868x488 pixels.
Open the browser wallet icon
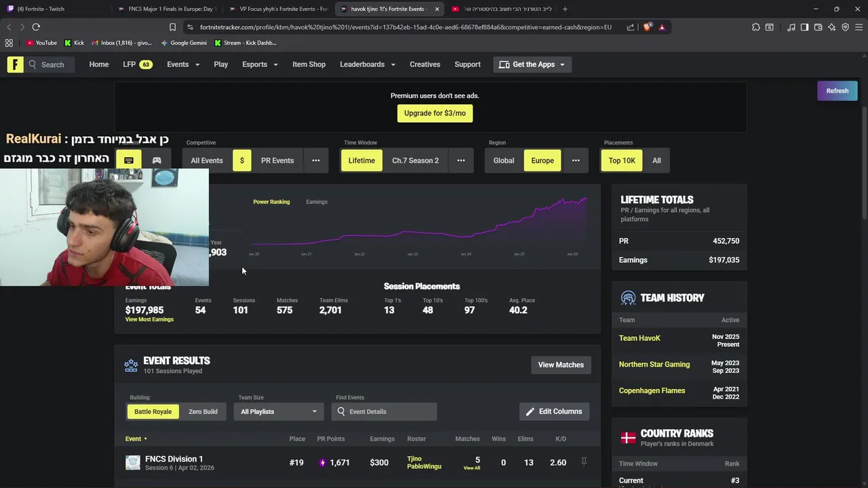tap(818, 27)
